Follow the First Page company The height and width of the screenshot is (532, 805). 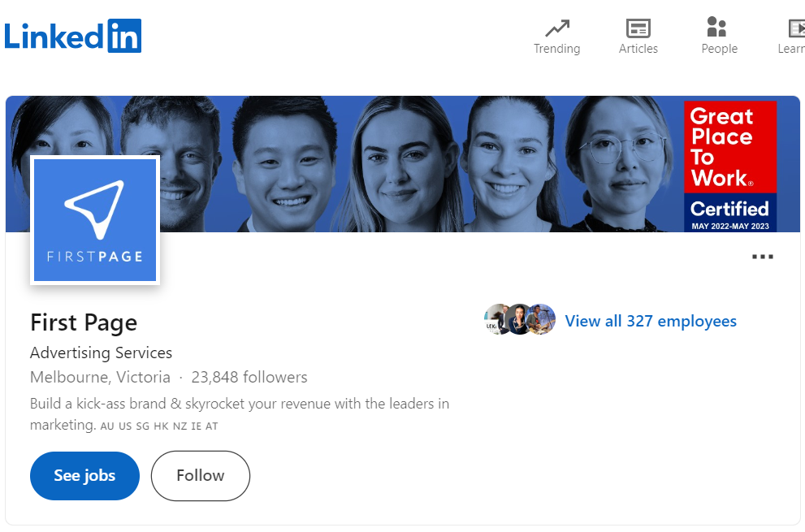(x=200, y=475)
